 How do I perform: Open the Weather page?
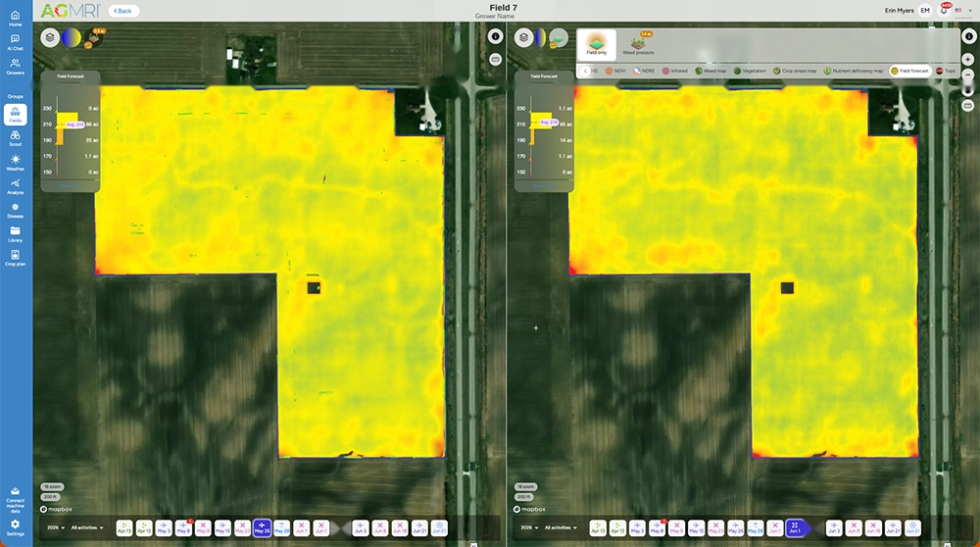15,163
